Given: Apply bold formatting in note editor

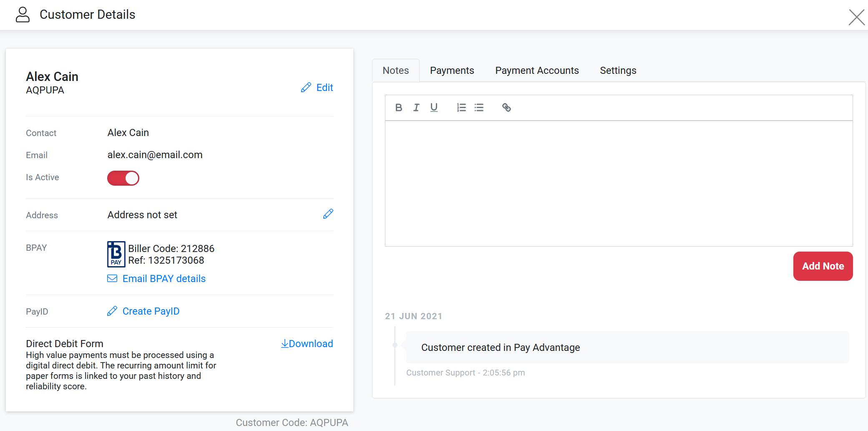Looking at the screenshot, I should coord(398,108).
